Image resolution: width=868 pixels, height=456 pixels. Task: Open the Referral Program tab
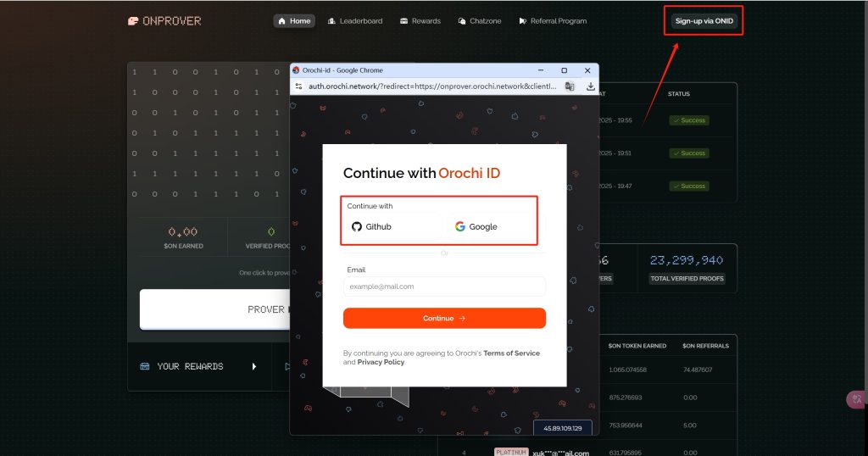pyautogui.click(x=553, y=21)
